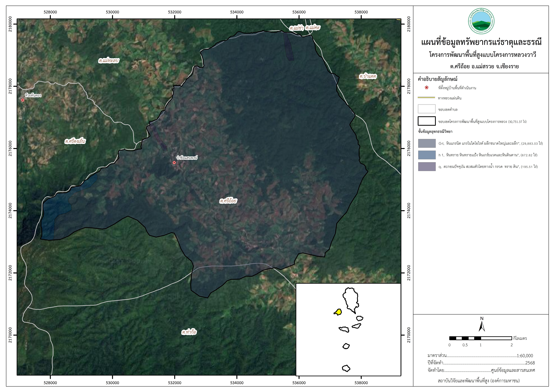Click the ทางหลวงแผ่นดิน legend text
This screenshot has height=392, width=554.
click(450, 98)
